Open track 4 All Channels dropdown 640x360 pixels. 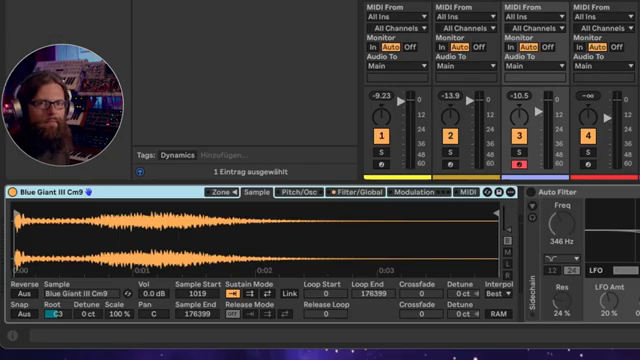click(604, 28)
